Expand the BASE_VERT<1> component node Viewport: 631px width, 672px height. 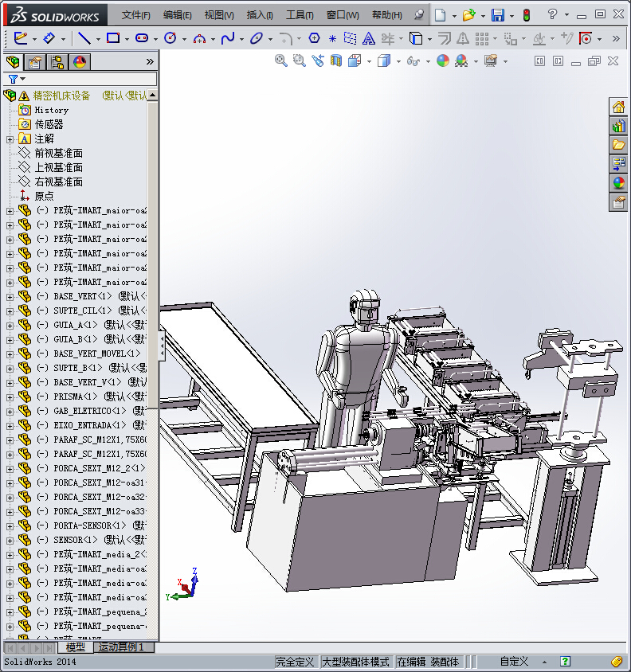coord(10,297)
